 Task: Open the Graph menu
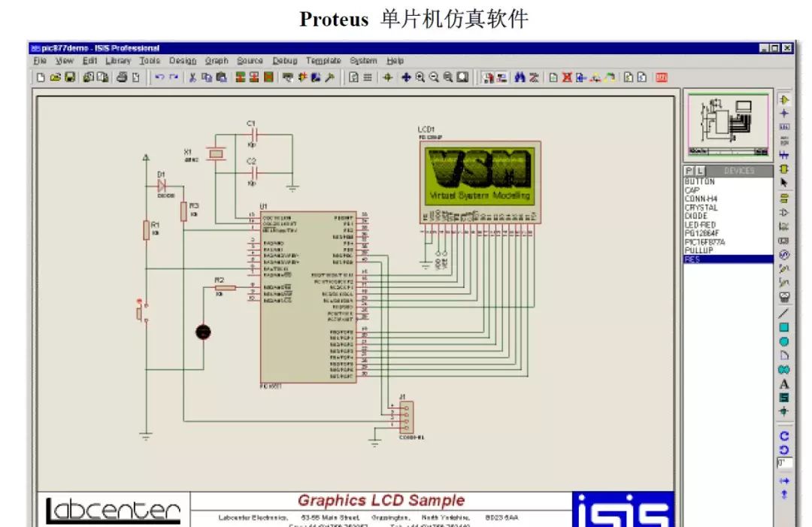pos(217,61)
